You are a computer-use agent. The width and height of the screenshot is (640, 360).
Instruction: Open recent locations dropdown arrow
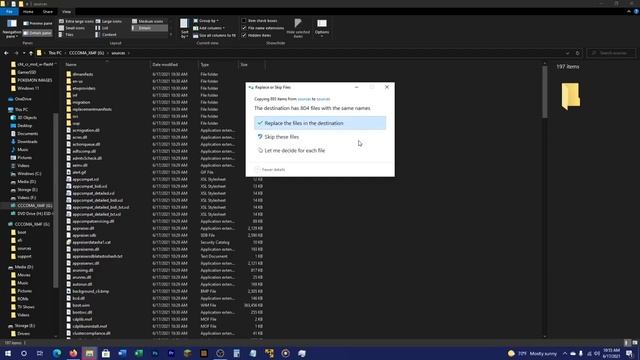[x=24, y=53]
